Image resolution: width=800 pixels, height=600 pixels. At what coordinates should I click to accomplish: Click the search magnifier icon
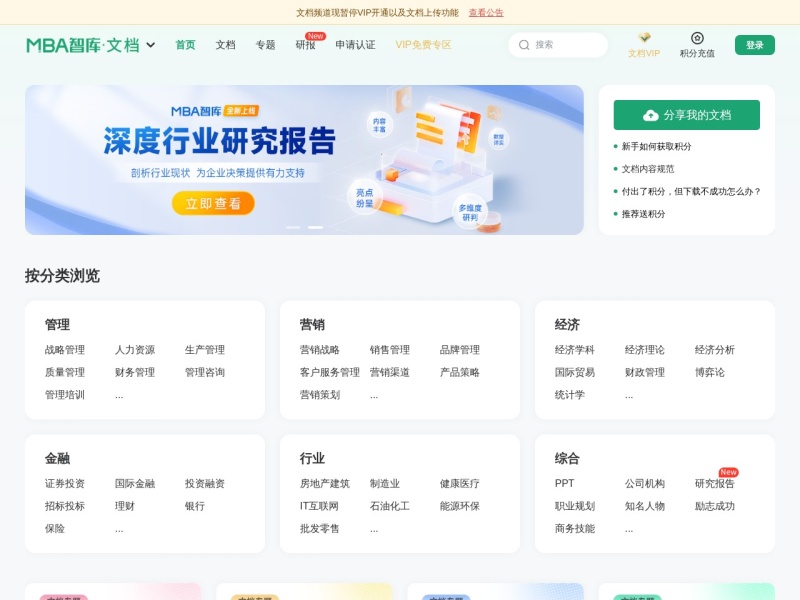pos(524,45)
